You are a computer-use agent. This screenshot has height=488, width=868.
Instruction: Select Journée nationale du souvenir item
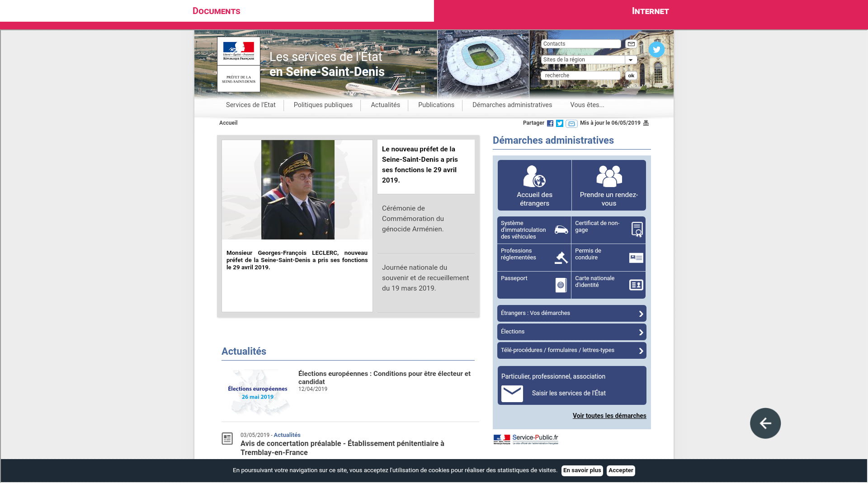tap(426, 283)
